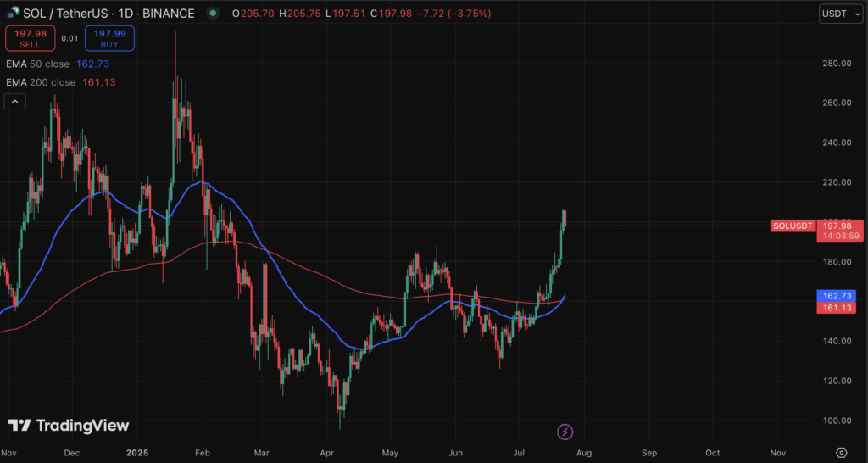868x463 pixels.
Task: Click the green market status dot
Action: [x=213, y=14]
